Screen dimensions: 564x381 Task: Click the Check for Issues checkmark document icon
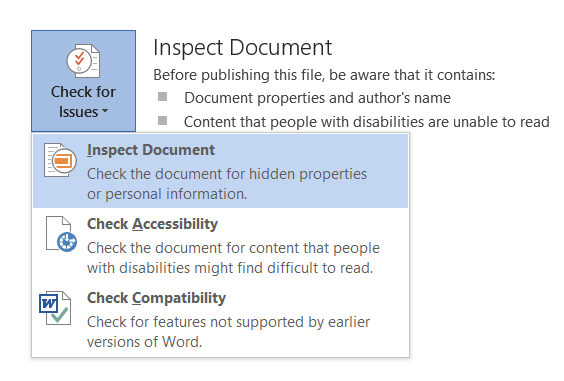click(x=83, y=61)
